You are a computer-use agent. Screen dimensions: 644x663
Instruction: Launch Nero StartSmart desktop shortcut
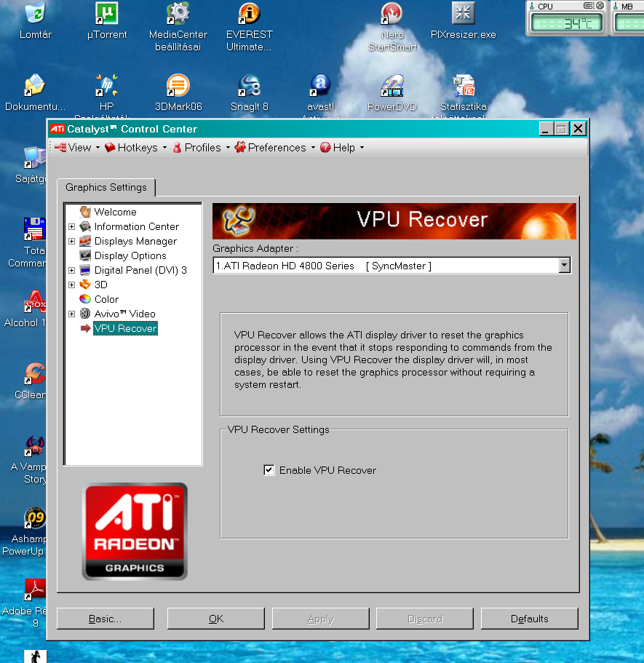click(392, 12)
